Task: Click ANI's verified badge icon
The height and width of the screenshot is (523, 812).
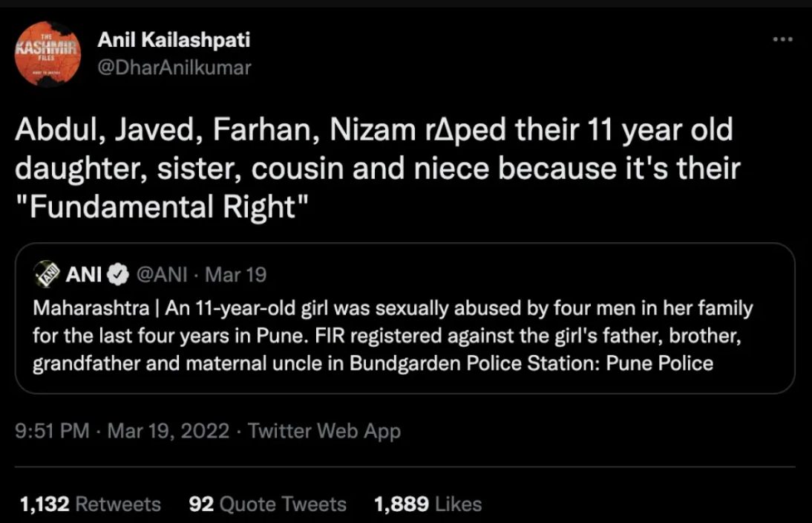Action: (x=118, y=275)
